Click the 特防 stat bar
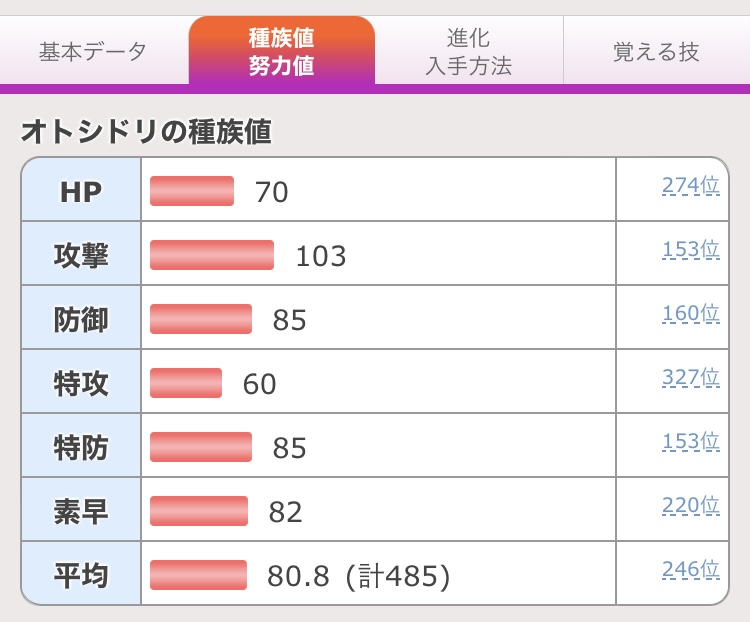Image resolution: width=750 pixels, height=622 pixels. pos(201,447)
